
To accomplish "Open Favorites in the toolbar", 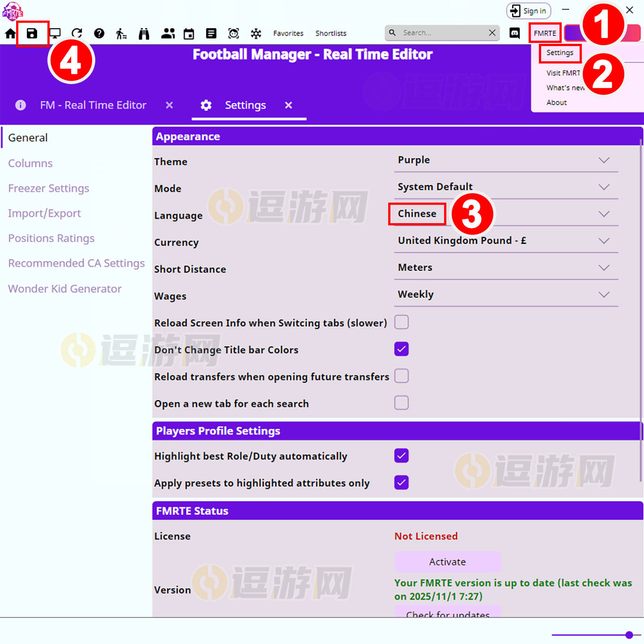I will (288, 34).
